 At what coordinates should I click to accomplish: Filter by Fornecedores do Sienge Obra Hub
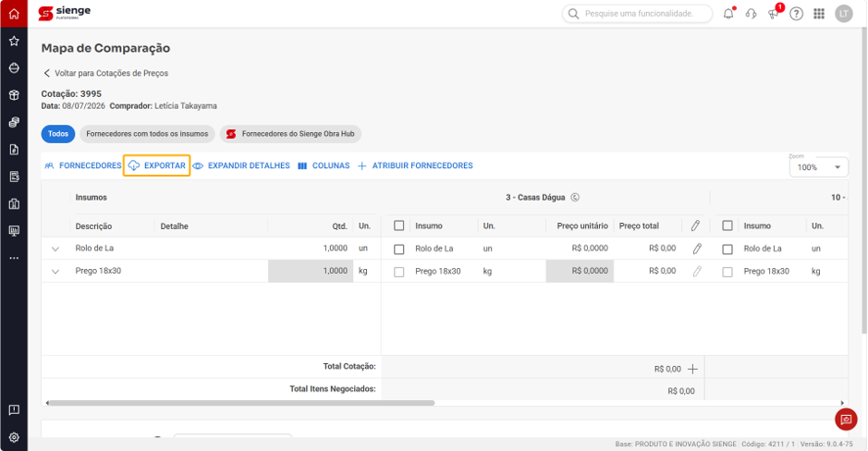290,134
